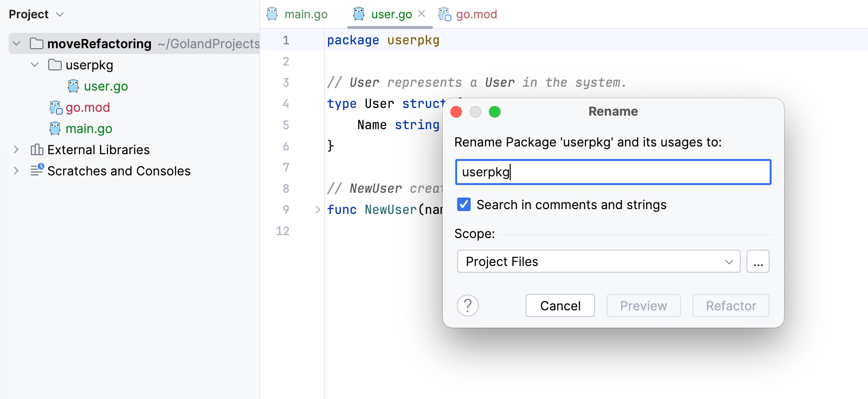
Task: Expand the Scratches and Consoles node
Action: [16, 171]
